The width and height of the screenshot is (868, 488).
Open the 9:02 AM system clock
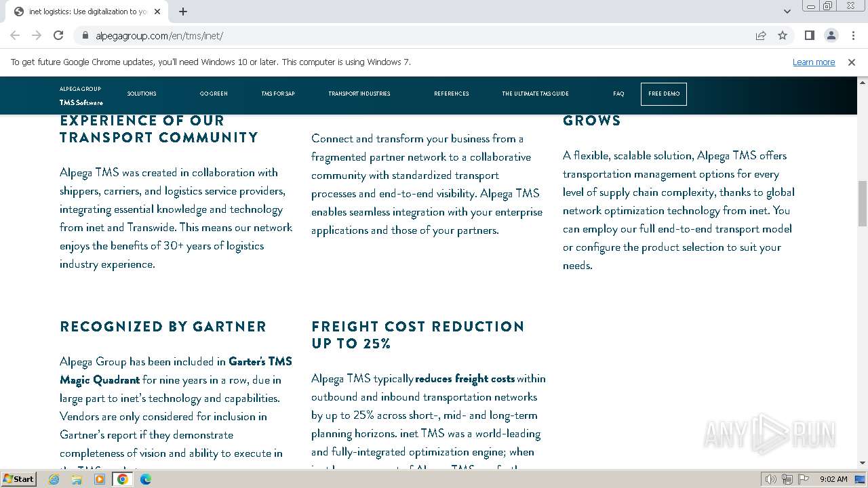pos(833,479)
